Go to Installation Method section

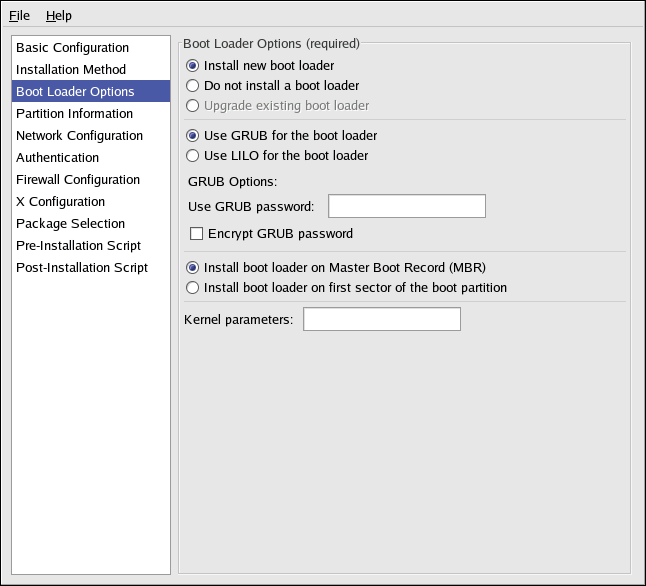pos(71,70)
